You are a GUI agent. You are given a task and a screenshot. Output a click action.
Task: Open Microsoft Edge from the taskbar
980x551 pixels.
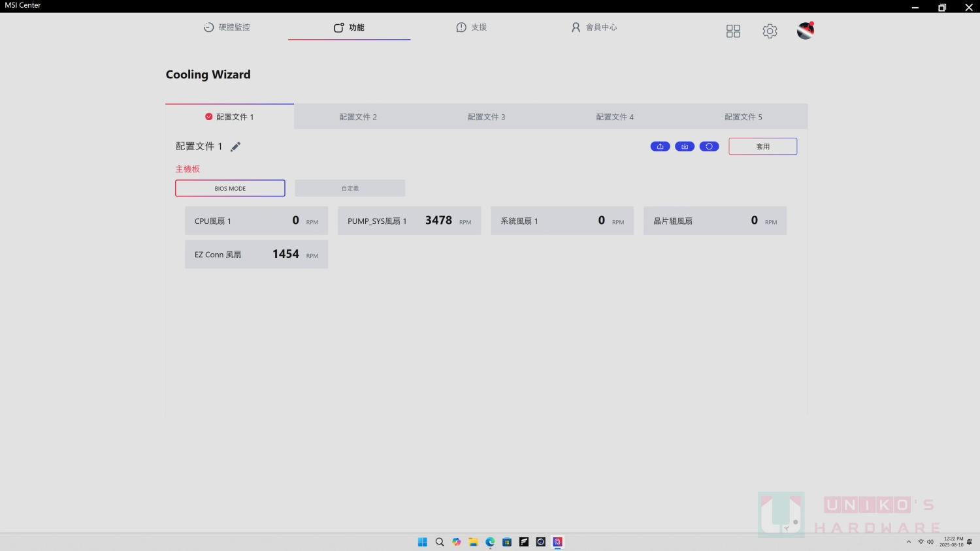click(x=490, y=542)
